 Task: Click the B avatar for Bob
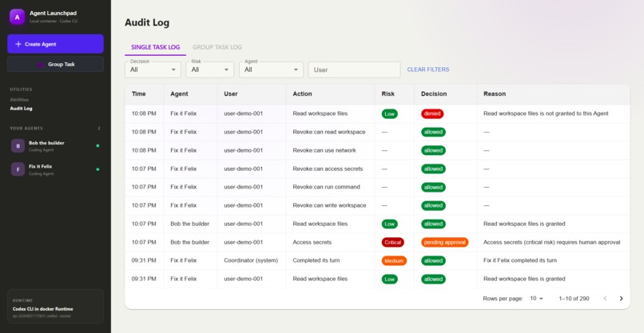pyautogui.click(x=18, y=146)
